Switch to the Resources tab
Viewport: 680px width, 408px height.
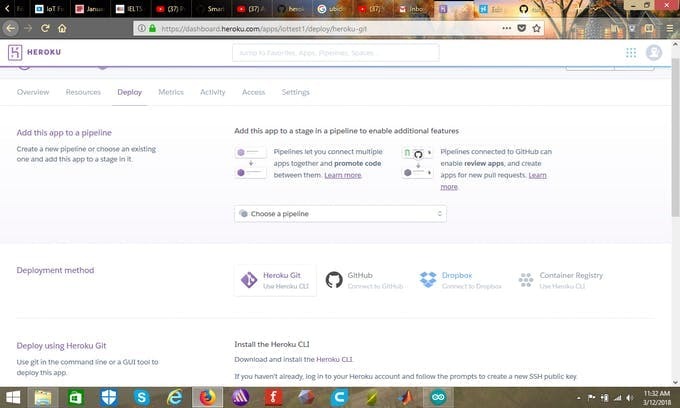coord(83,92)
